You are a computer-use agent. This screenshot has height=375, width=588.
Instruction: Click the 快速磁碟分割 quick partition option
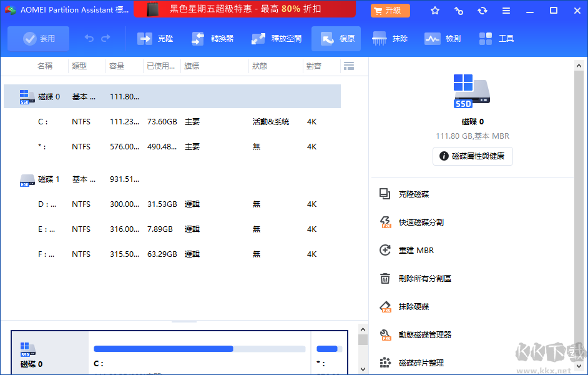click(421, 222)
